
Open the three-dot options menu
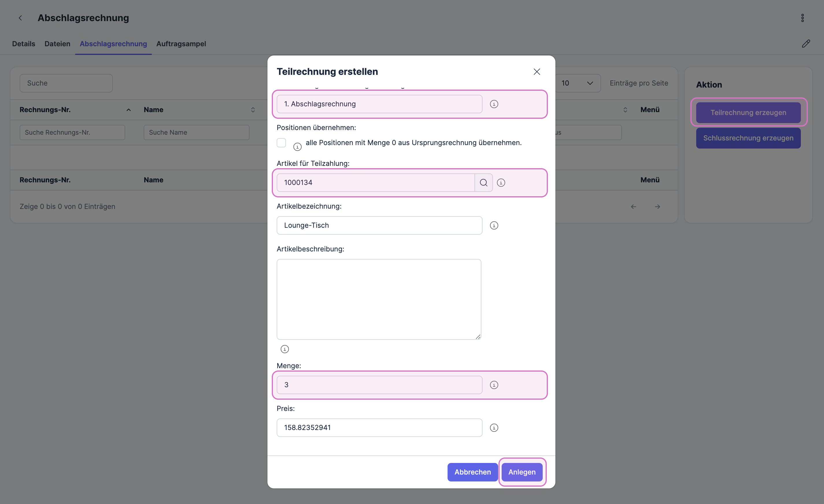(802, 18)
